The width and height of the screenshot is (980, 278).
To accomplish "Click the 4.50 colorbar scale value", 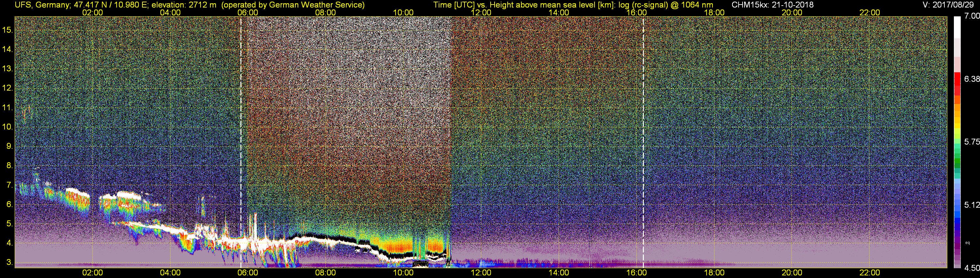I will (972, 268).
